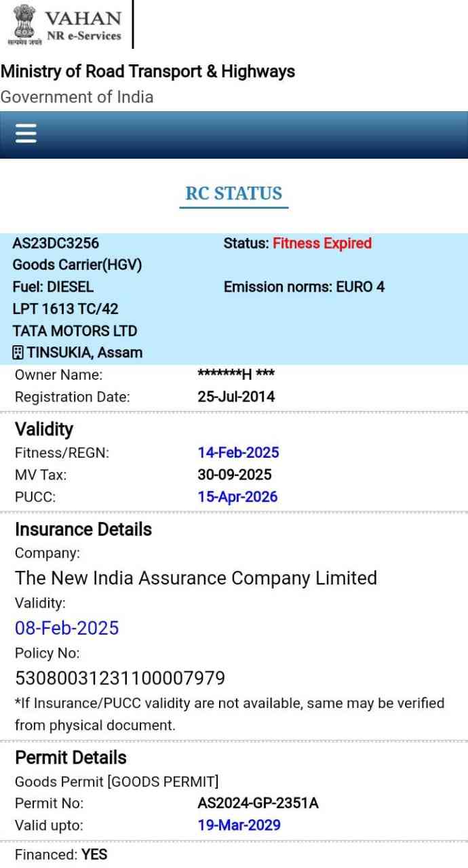Click the masked Owner Name value
The image size is (468, 868).
(235, 374)
